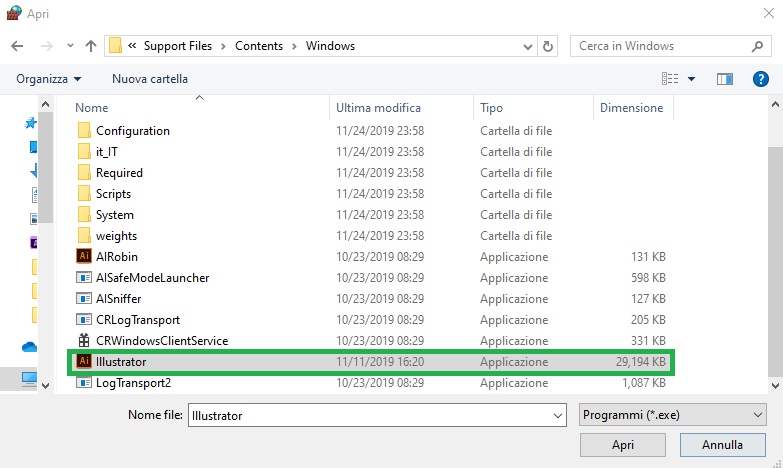Select the LogTransport2 application icon
Screen dimensions: 783x468
coord(84,383)
